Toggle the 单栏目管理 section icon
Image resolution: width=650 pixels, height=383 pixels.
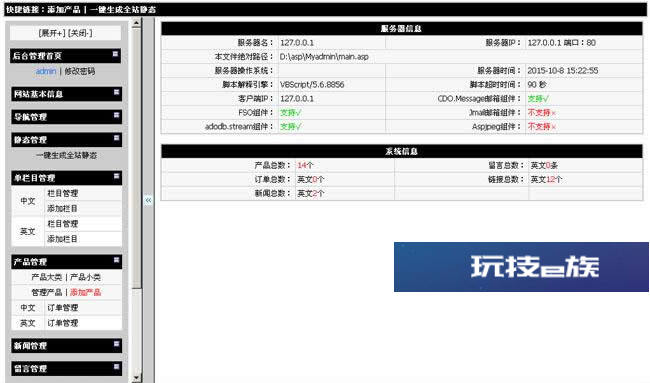tap(116, 176)
